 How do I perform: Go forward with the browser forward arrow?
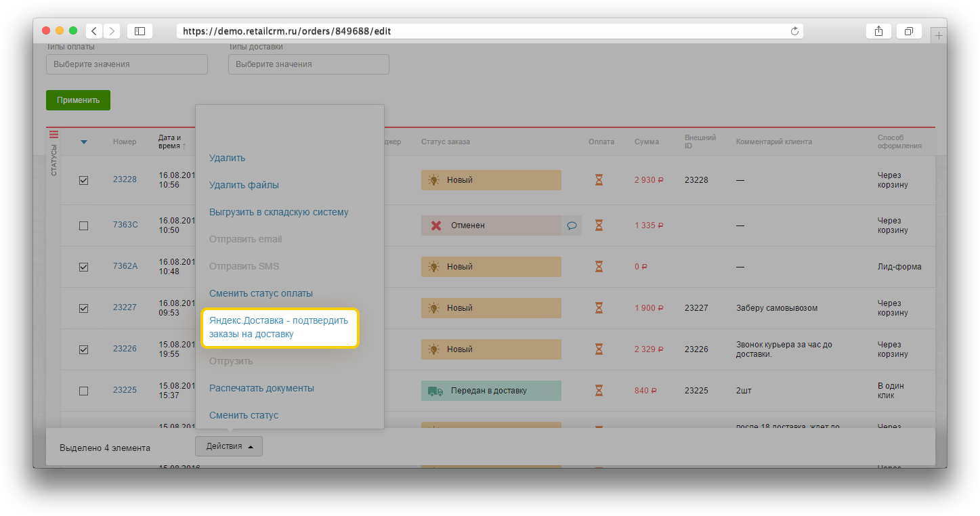(x=112, y=31)
